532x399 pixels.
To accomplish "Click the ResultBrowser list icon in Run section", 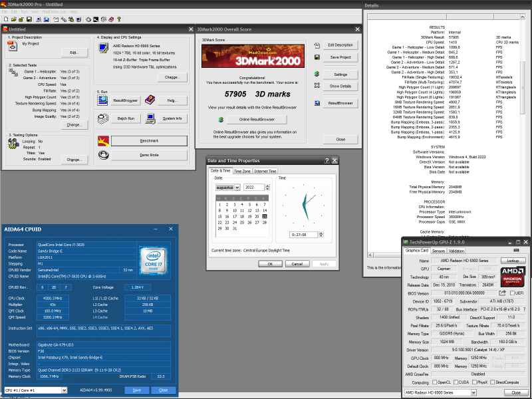I will [x=102, y=100].
